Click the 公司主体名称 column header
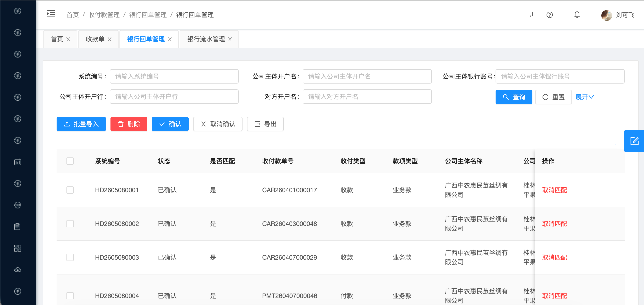The image size is (644, 305). [x=463, y=161]
